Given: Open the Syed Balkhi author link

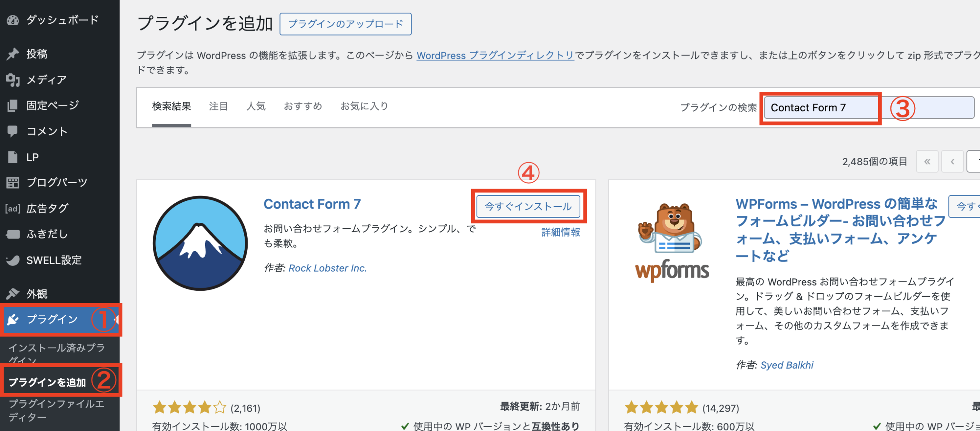Looking at the screenshot, I should point(787,365).
